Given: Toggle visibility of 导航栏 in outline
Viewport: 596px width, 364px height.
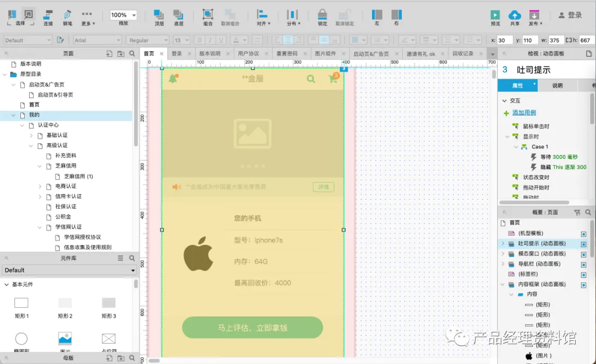Looking at the screenshot, I should tap(583, 264).
